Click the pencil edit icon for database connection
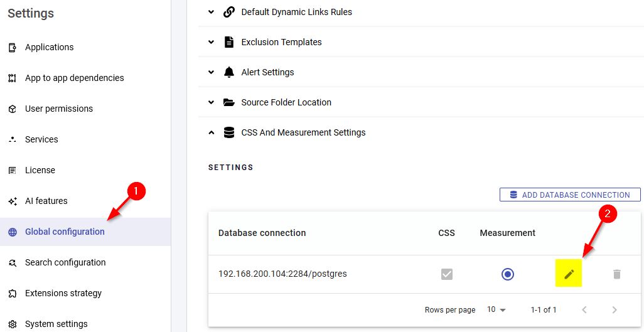This screenshot has height=332, width=644. (x=569, y=274)
